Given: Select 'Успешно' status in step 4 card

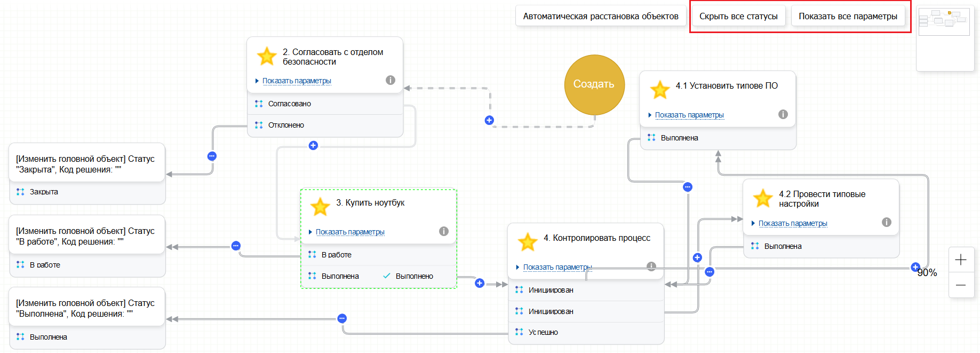Looking at the screenshot, I should 543,332.
